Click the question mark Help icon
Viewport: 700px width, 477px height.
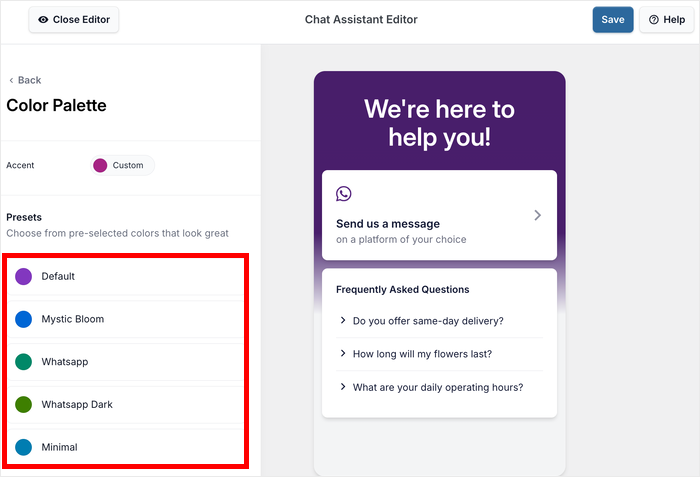(654, 20)
